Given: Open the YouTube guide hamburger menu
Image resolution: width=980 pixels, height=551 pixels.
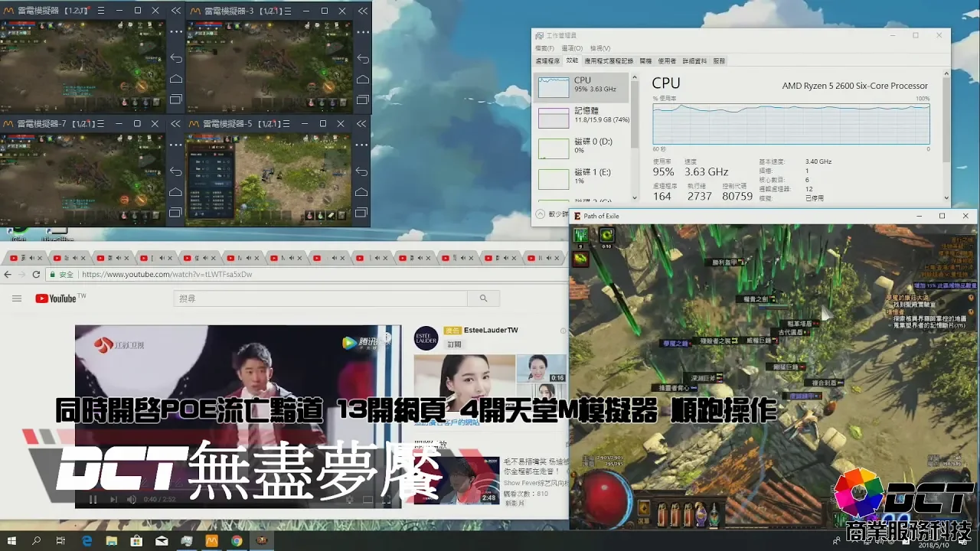Looking at the screenshot, I should [17, 298].
